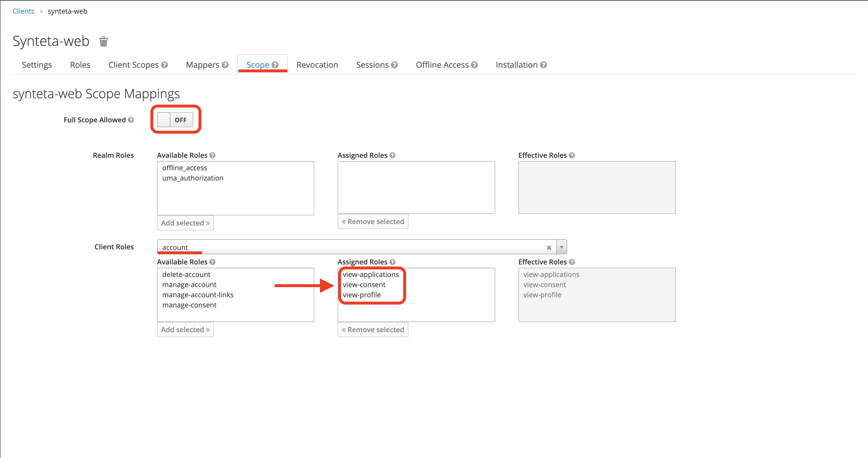Click the trash icon to delete Synteta-web
This screenshot has height=458, width=868.
pyautogui.click(x=103, y=42)
